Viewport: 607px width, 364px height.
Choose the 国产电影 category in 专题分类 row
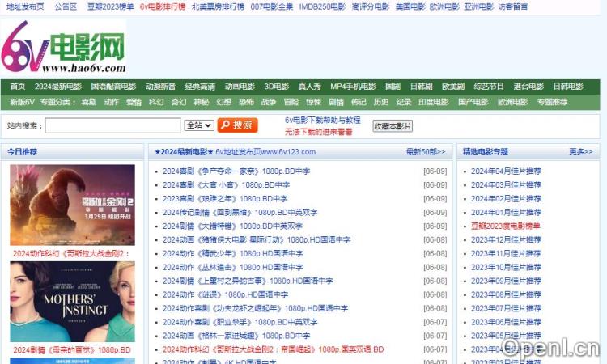[x=473, y=102]
